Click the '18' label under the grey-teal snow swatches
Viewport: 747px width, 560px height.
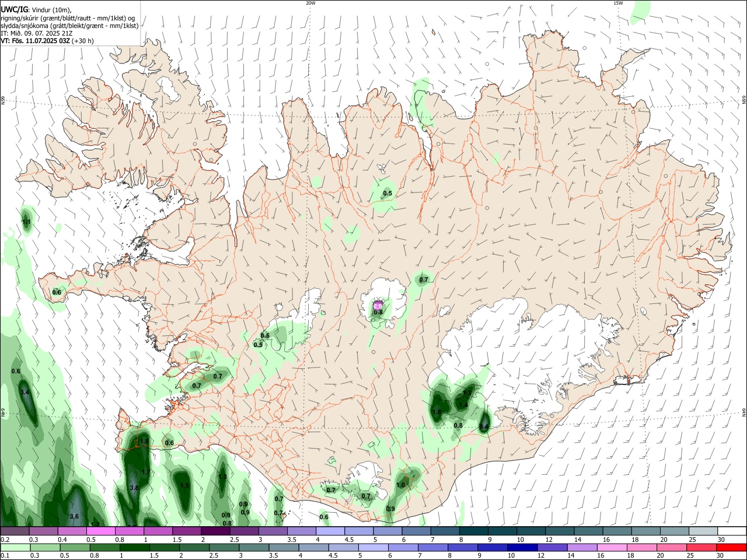(636, 540)
